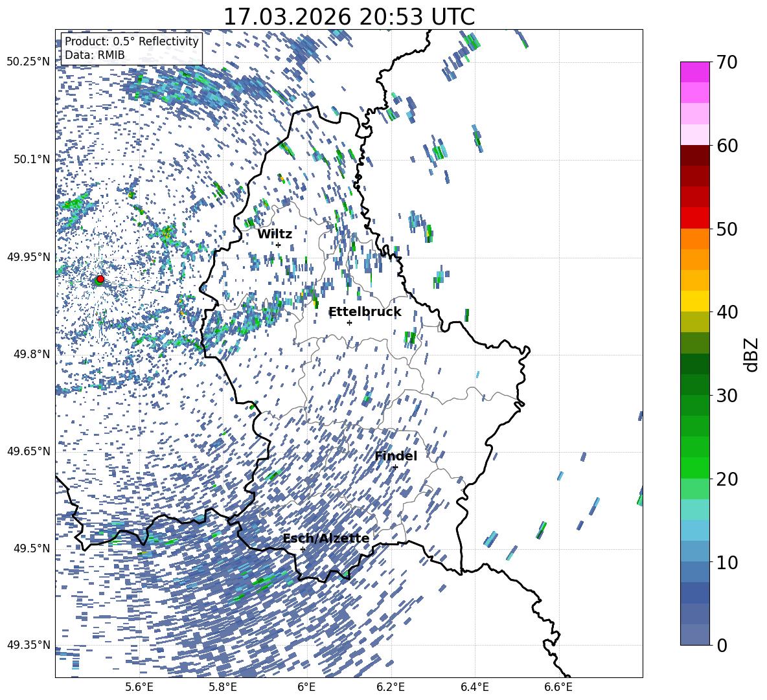This screenshot has width=767, height=700.
Task: Click the 5.8°E longitude label
Action: coord(223,688)
